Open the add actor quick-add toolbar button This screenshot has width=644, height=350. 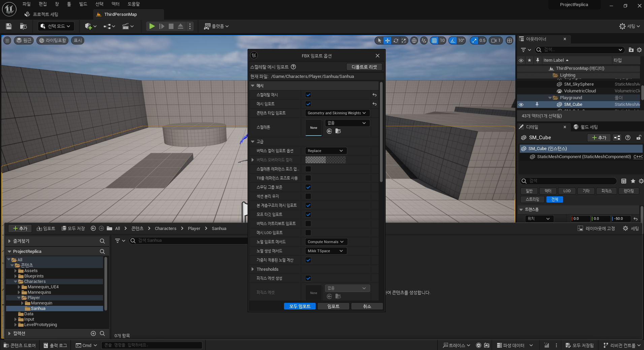(90, 26)
